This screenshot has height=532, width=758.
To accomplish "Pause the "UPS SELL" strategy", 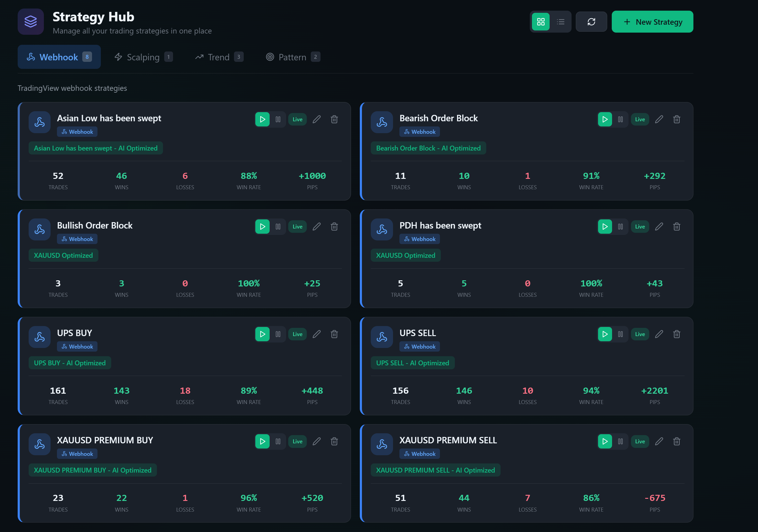I will click(x=621, y=334).
